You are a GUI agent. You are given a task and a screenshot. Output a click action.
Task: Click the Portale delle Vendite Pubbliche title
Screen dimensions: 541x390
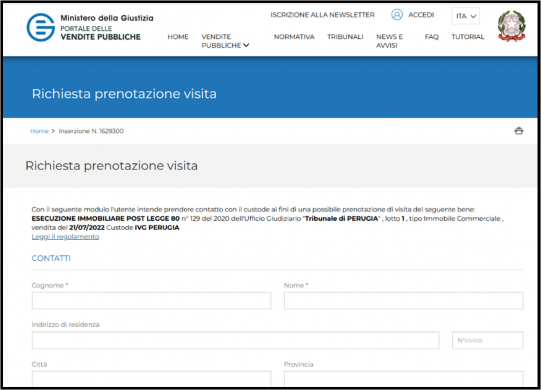(100, 33)
